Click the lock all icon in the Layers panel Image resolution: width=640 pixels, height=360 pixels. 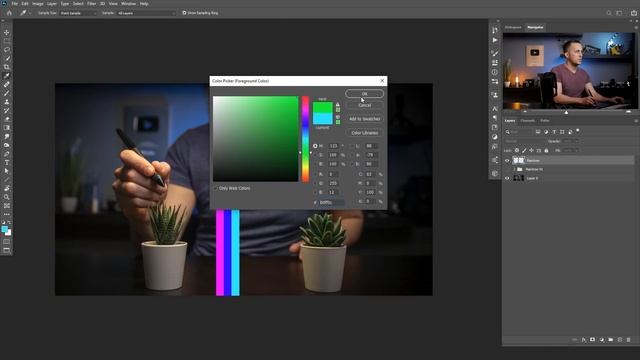(546, 151)
